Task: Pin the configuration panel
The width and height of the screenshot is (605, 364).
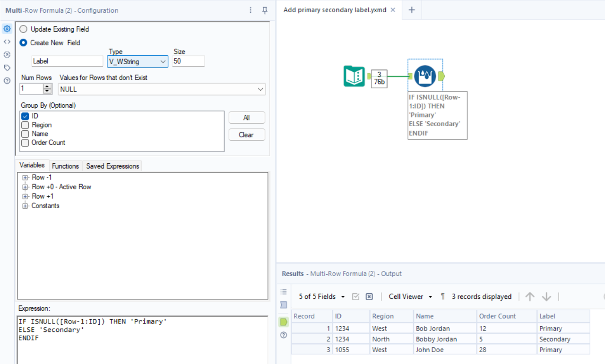Action: tap(264, 10)
